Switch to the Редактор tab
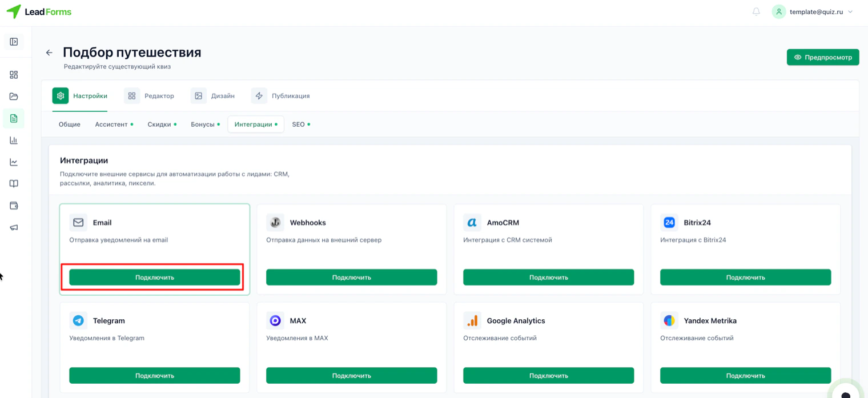This screenshot has width=868, height=398. click(x=149, y=96)
